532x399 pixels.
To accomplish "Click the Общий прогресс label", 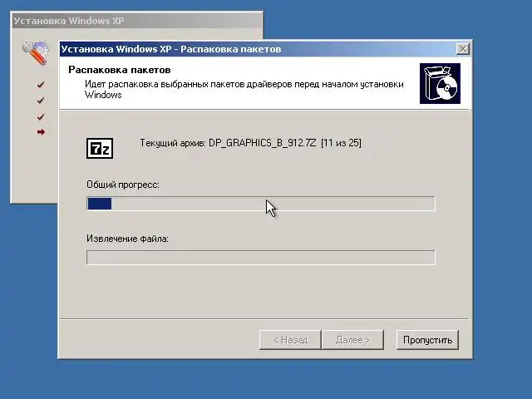I will click(123, 185).
